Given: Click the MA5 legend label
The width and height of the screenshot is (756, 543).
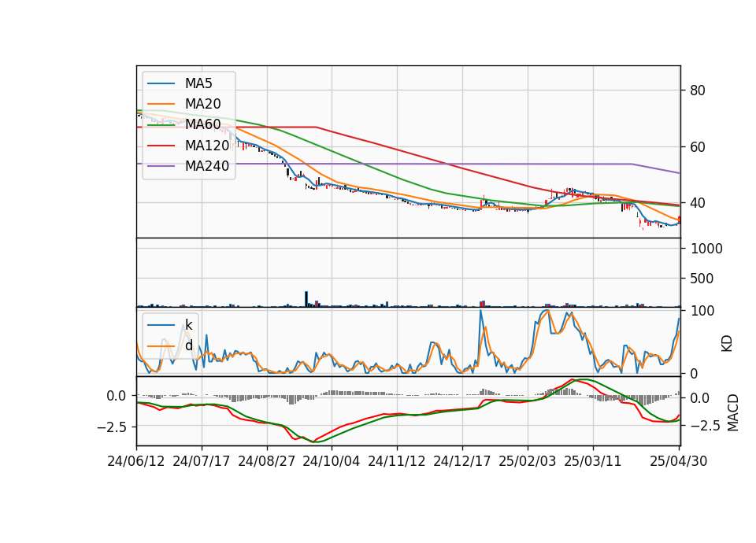Looking at the screenshot, I should [198, 83].
